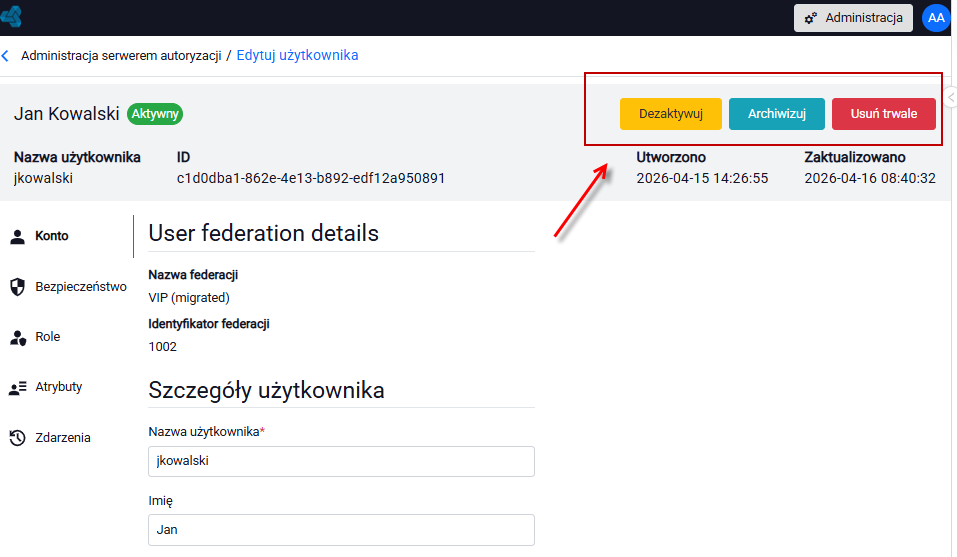The height and width of the screenshot is (557, 957).
Task: Open the AA user avatar menu
Action: (936, 18)
